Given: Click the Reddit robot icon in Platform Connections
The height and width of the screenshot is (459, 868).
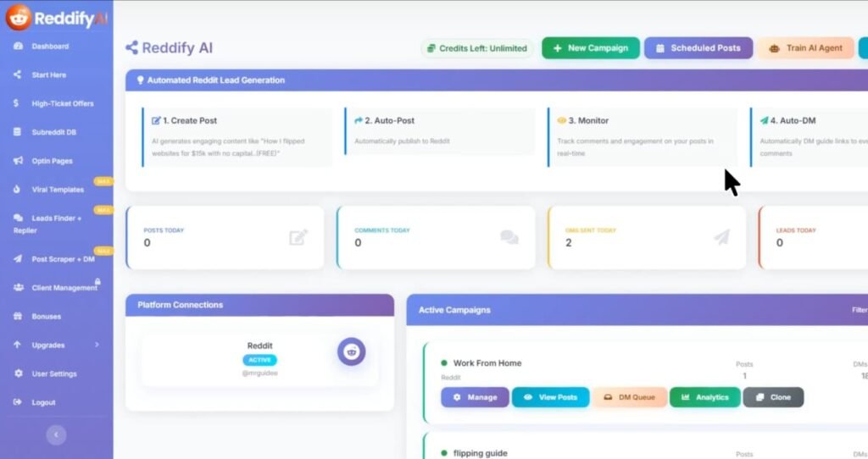Looking at the screenshot, I should point(351,351).
